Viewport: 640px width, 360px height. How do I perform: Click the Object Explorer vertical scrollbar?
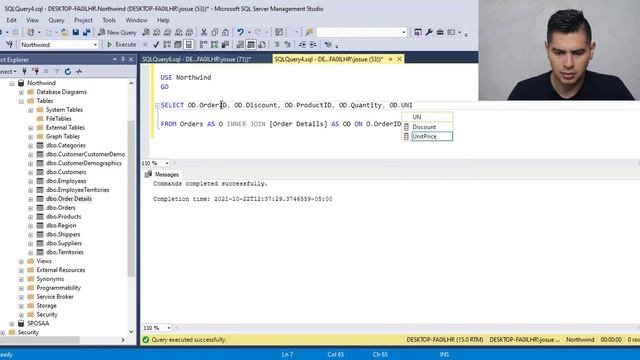(x=131, y=198)
